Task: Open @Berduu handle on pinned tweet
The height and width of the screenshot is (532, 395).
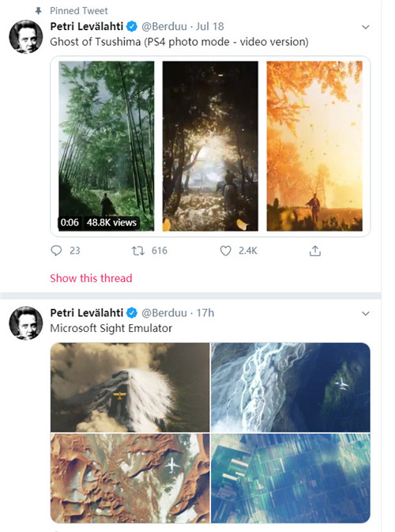Action: pos(164,26)
